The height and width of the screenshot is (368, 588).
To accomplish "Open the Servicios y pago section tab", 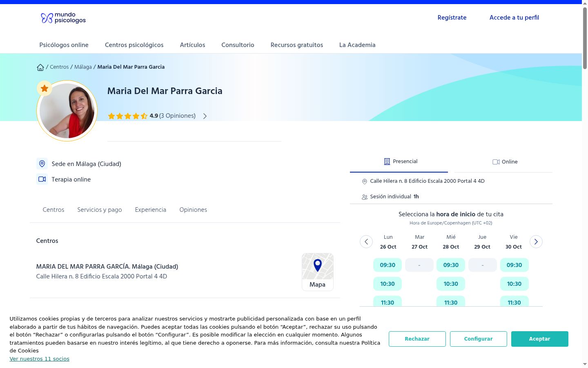I will coord(100,210).
